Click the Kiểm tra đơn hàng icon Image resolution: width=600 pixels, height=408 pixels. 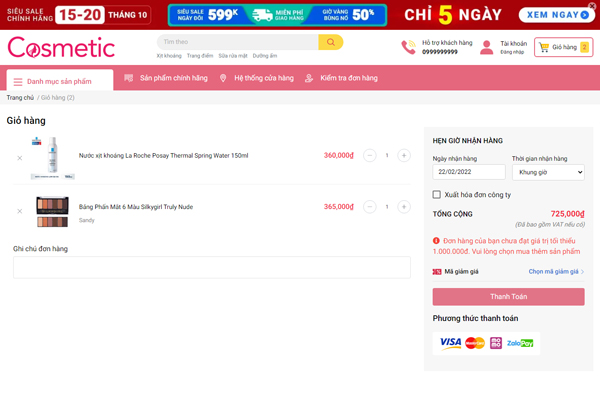[309, 78]
